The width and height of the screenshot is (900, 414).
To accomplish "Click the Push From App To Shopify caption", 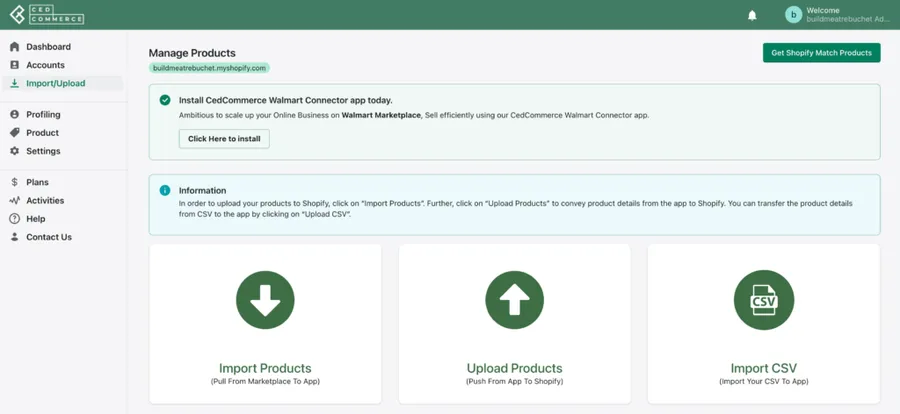I will pos(514,381).
